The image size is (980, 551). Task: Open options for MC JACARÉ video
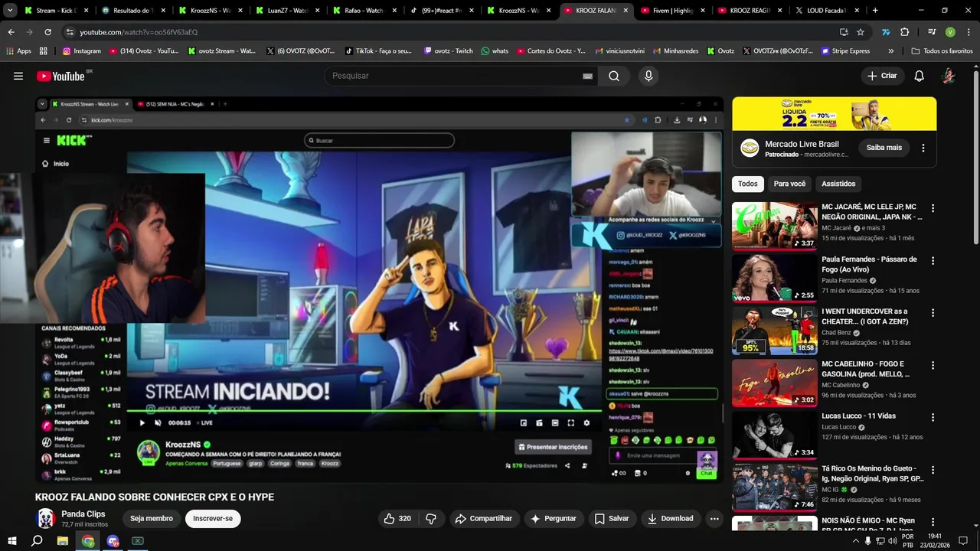933,208
